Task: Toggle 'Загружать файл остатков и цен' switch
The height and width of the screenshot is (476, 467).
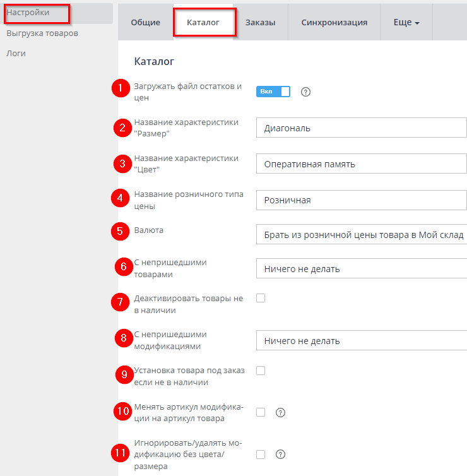Action: pos(273,92)
